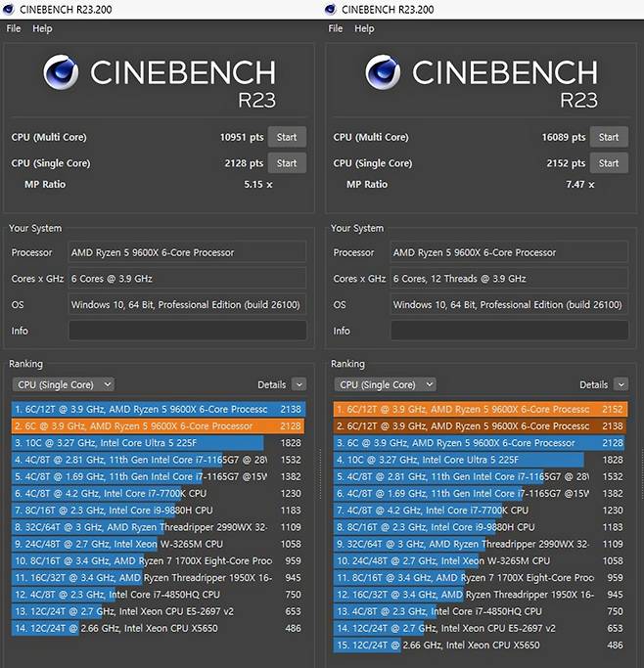
Task: Select the orange 2128 score ranking row in the left window
Action: point(158,426)
